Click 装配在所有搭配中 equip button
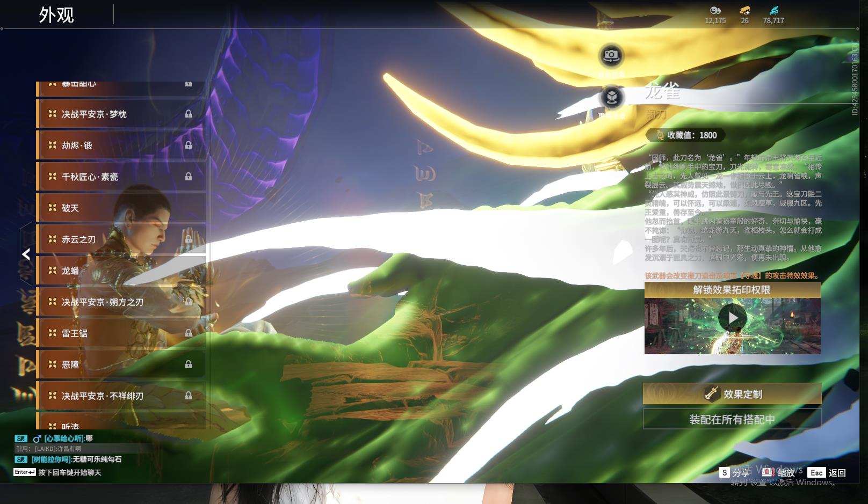Viewport: 868px width, 504px height. 732,419
